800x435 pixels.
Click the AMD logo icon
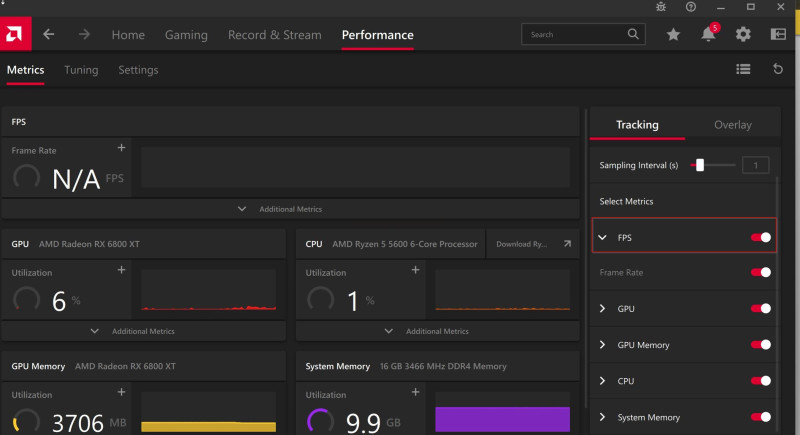tap(15, 34)
